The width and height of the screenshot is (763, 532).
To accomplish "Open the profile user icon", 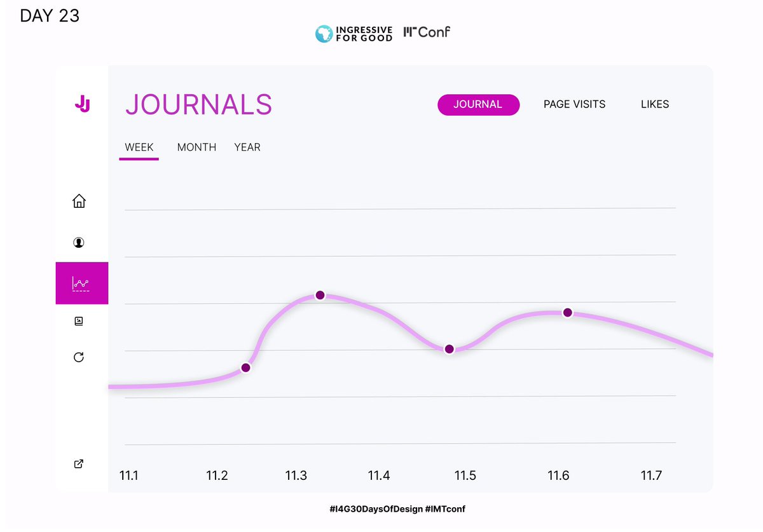I will click(79, 242).
